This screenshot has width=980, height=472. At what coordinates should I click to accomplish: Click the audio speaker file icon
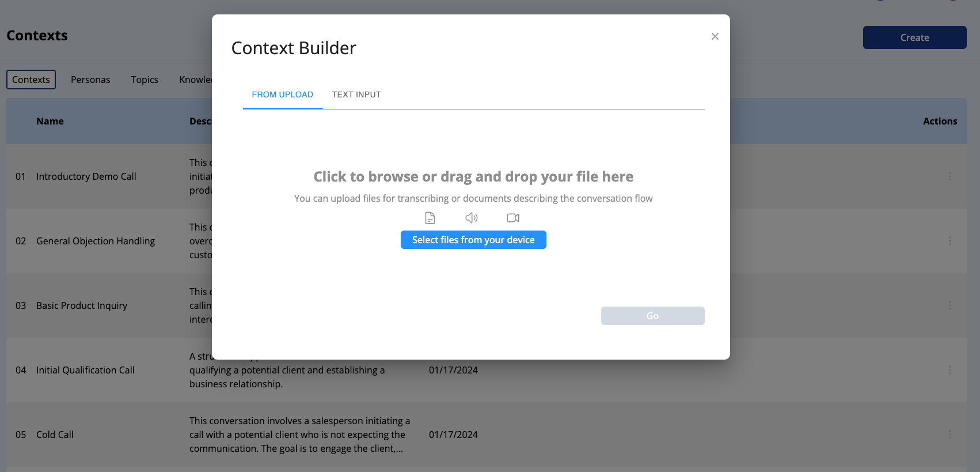(x=472, y=218)
